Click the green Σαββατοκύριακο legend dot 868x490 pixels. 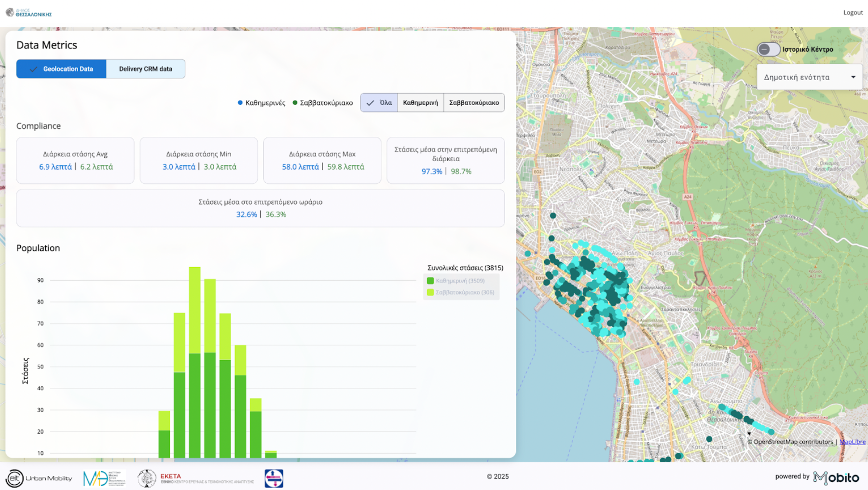[295, 103]
